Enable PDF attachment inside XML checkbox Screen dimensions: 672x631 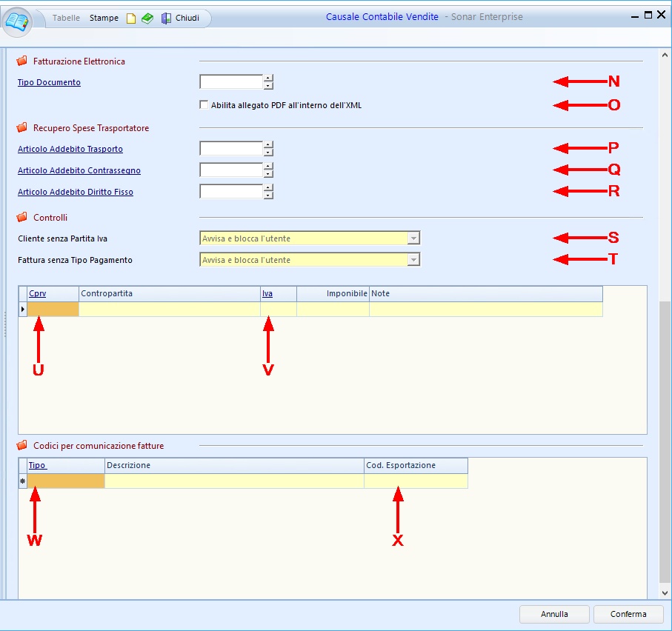click(204, 105)
